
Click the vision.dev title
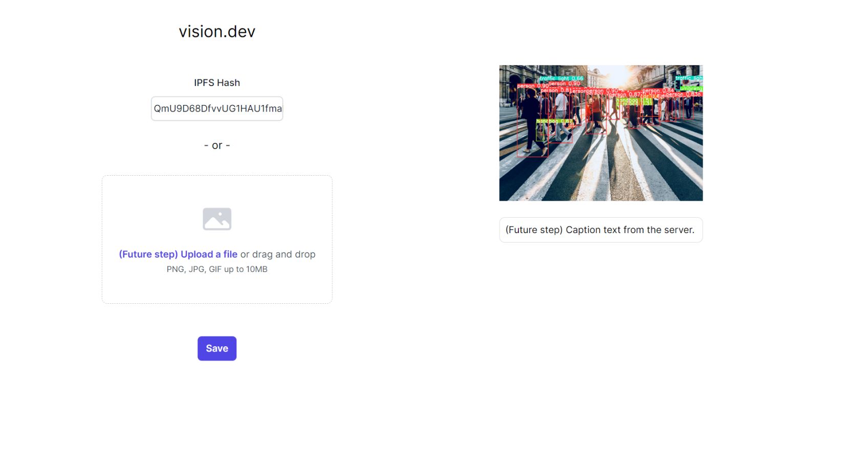click(217, 32)
